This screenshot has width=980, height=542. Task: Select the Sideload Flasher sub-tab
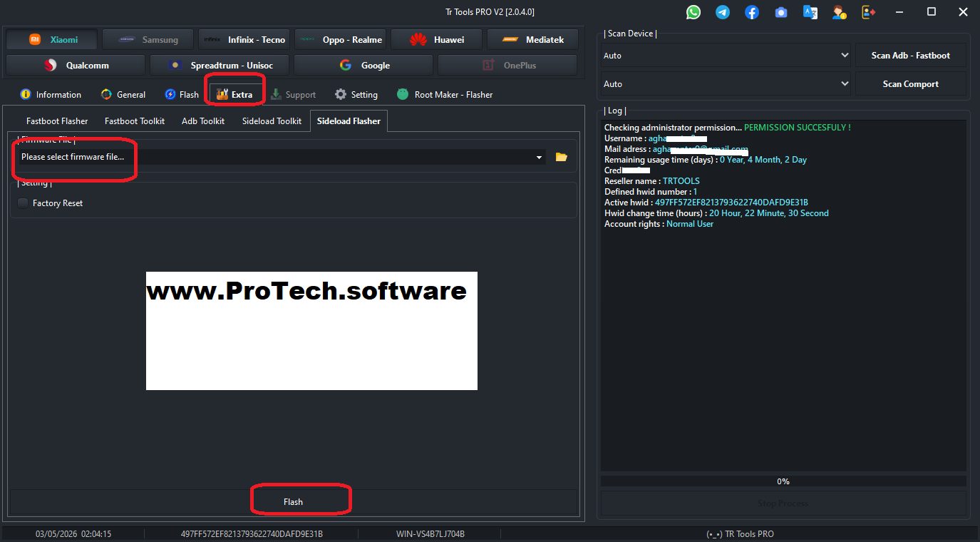[x=349, y=121]
